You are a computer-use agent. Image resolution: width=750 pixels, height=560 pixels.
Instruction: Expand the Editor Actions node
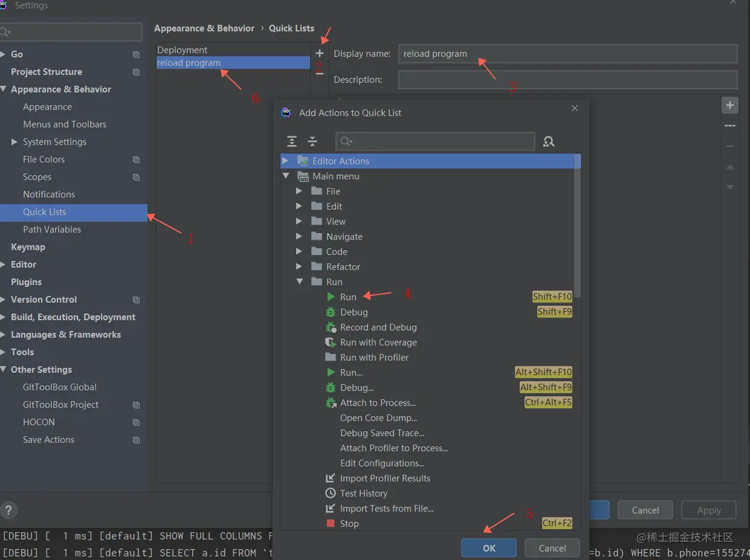coord(285,161)
